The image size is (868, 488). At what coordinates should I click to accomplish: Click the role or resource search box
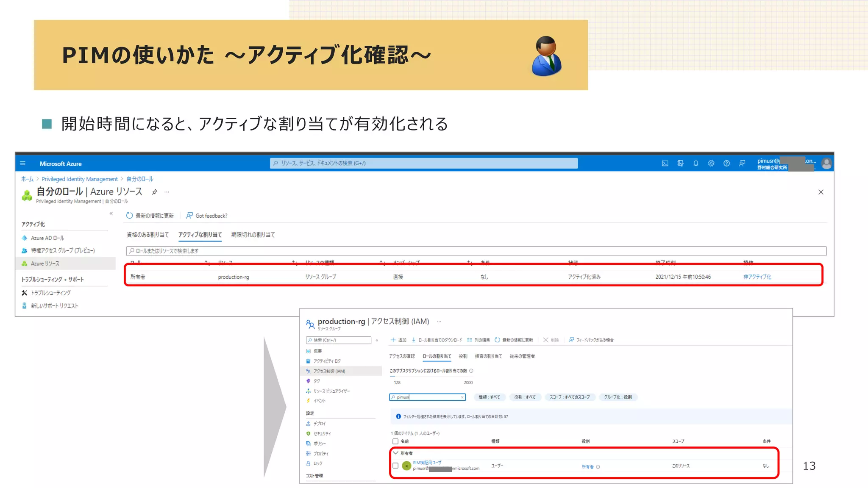click(x=476, y=251)
